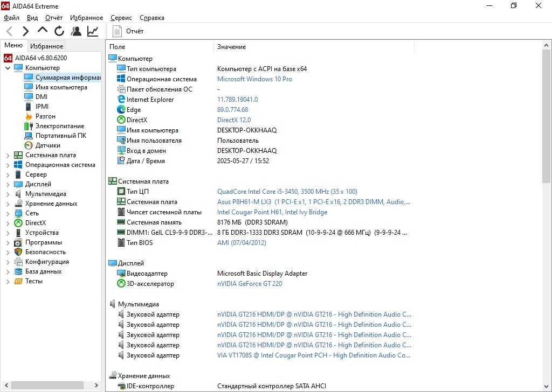Click the Хранение данных disk icon in tree

tap(18, 204)
